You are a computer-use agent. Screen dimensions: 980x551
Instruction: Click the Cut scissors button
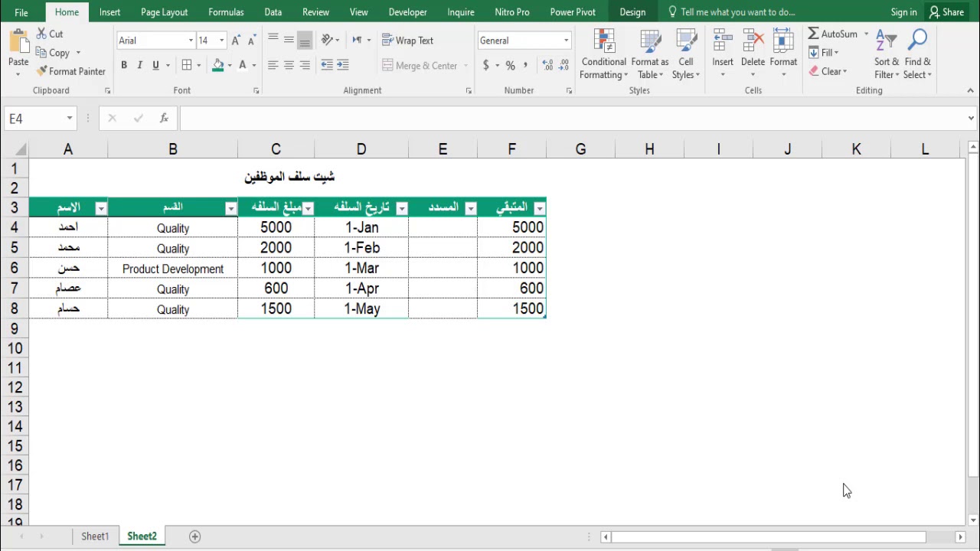point(50,34)
